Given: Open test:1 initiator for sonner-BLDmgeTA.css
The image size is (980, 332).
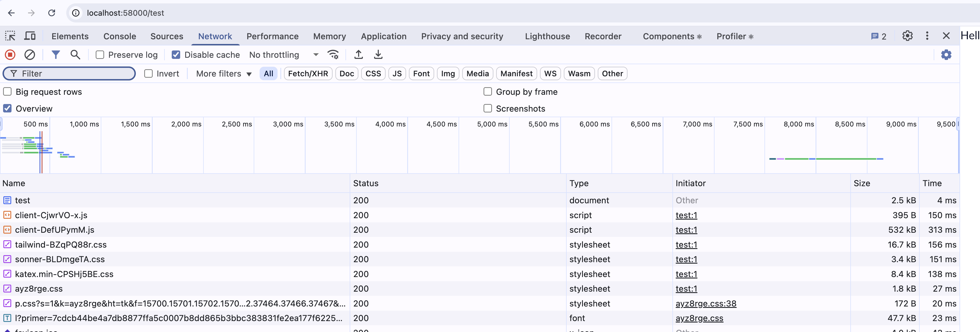Looking at the screenshot, I should point(686,259).
